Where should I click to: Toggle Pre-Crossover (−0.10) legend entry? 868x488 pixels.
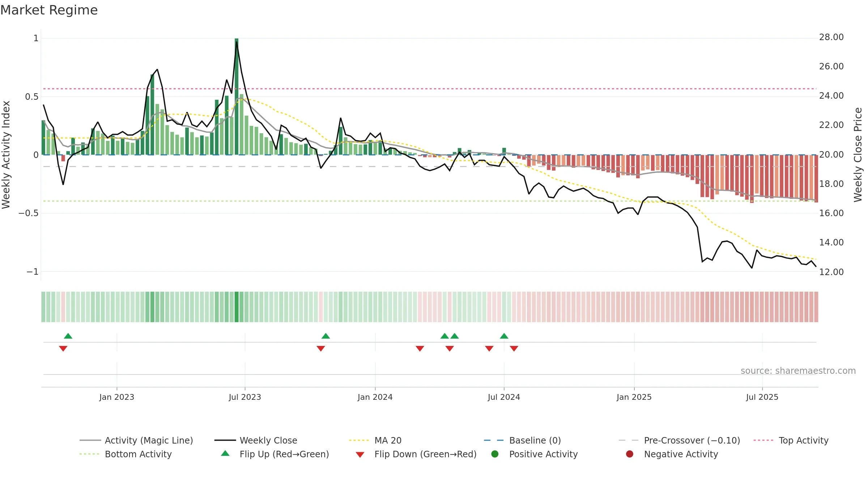coord(680,440)
